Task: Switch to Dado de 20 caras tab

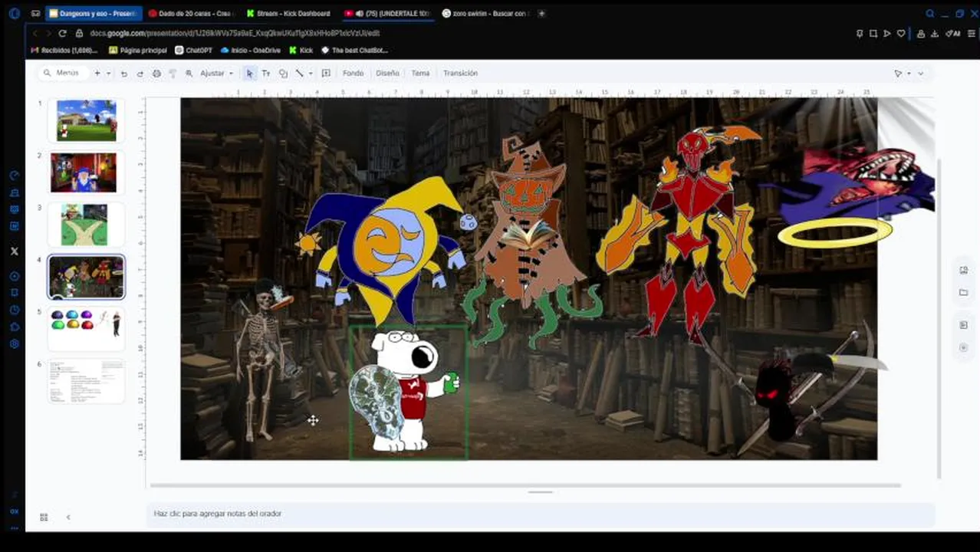Action: click(x=192, y=14)
